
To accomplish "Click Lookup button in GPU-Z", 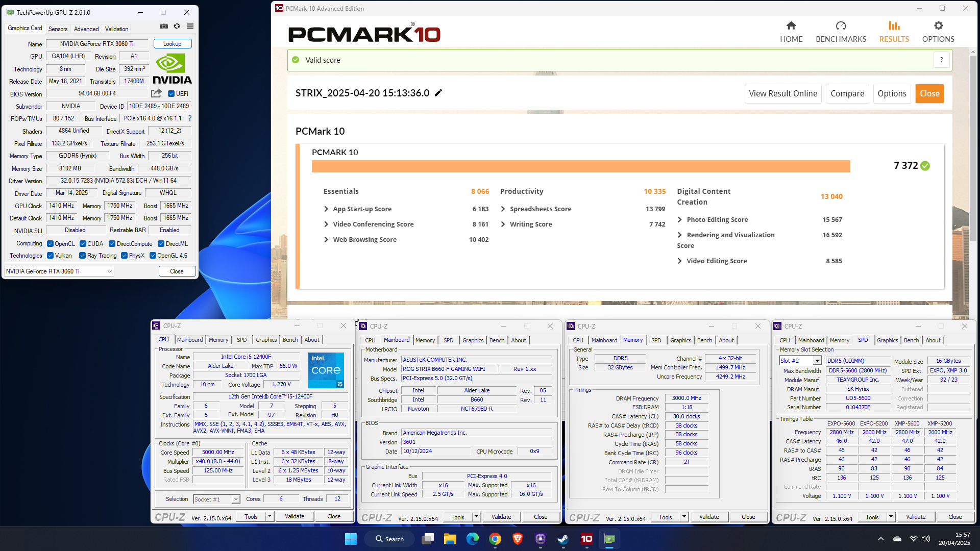I will point(173,44).
